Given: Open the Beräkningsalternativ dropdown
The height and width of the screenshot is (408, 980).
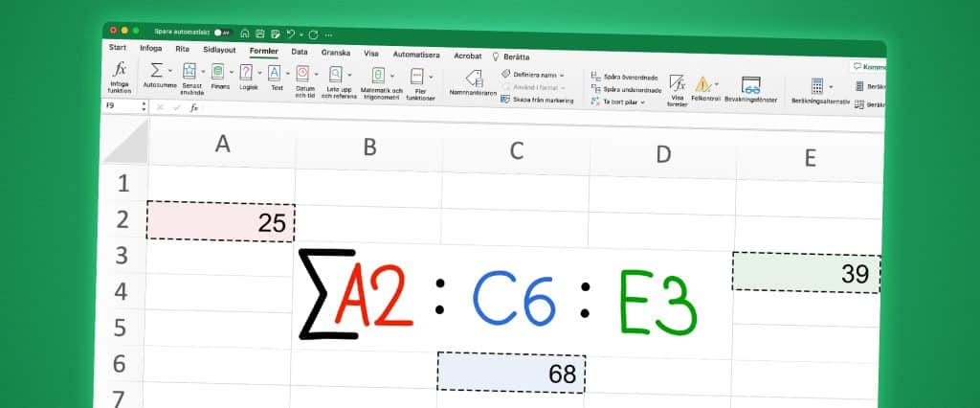Looking at the screenshot, I should tap(831, 86).
